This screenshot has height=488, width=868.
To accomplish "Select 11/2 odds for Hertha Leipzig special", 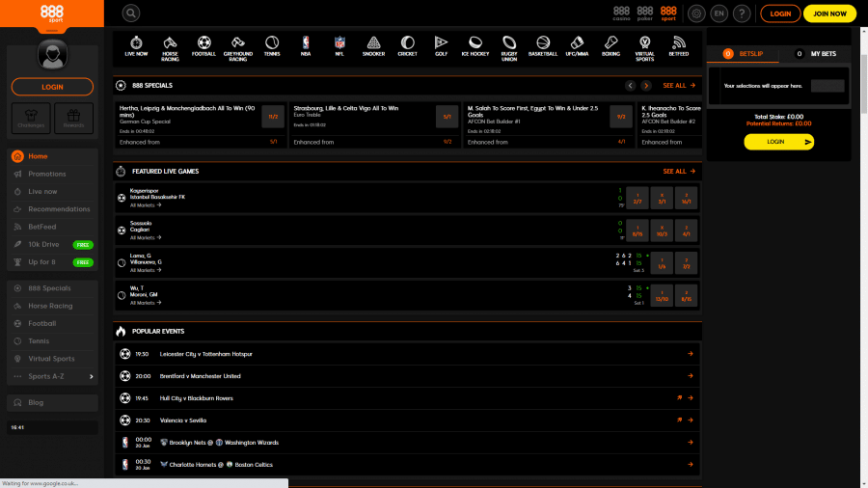I will click(273, 117).
